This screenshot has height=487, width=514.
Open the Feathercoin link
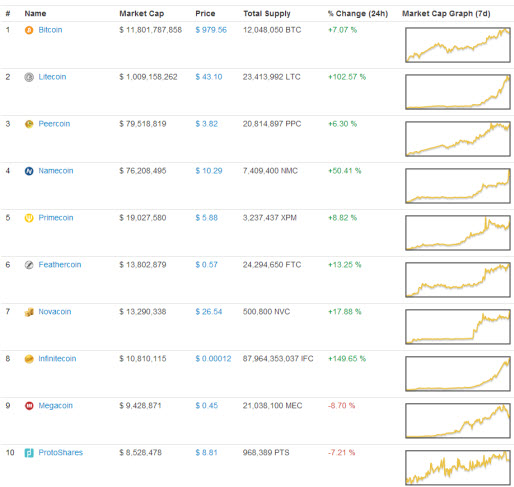coord(60,265)
